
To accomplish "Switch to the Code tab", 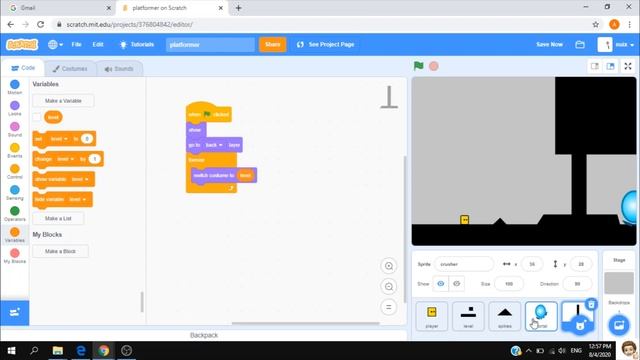I will tap(23, 68).
